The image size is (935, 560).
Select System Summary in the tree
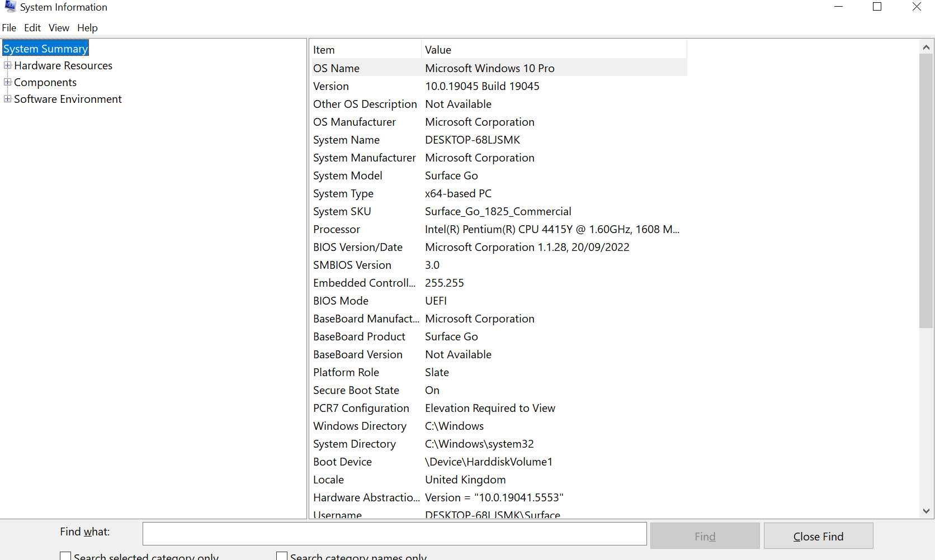[45, 49]
